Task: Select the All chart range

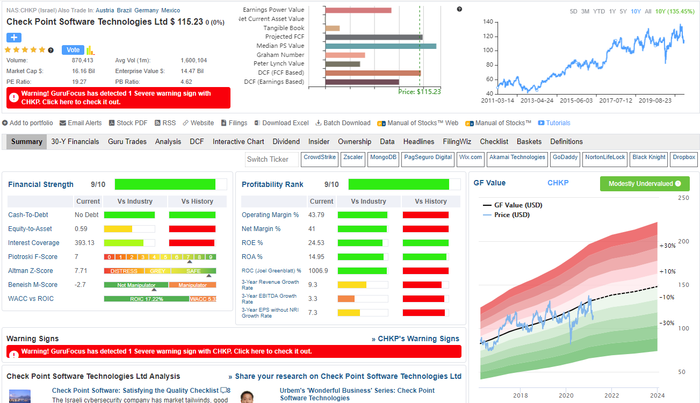Action: point(648,12)
